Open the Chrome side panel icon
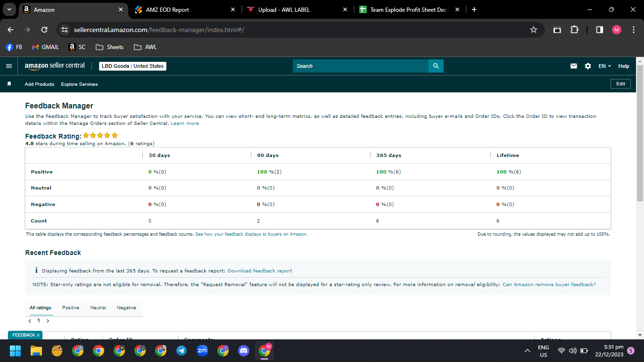644x362 pixels. [600, 30]
